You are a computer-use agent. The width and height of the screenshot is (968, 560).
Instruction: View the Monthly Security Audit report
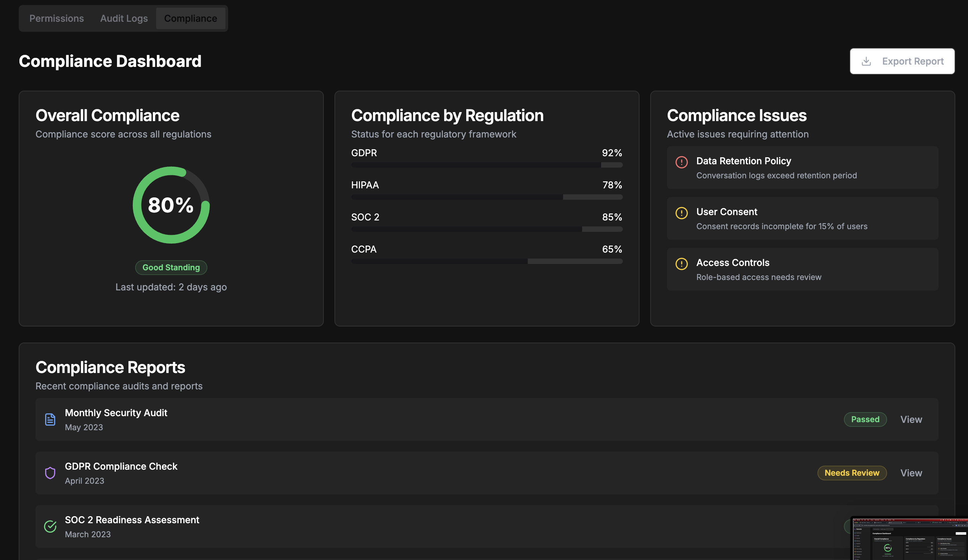[x=911, y=419]
